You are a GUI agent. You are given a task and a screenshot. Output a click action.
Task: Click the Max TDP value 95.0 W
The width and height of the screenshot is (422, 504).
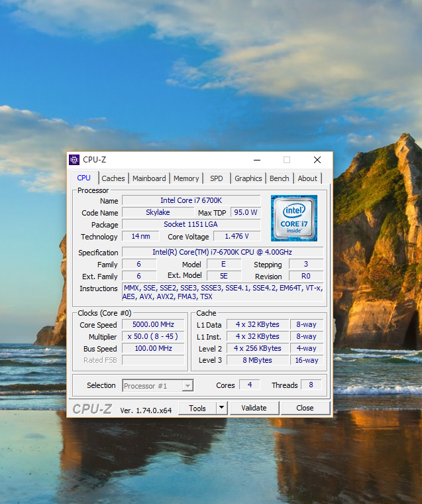pos(246,212)
